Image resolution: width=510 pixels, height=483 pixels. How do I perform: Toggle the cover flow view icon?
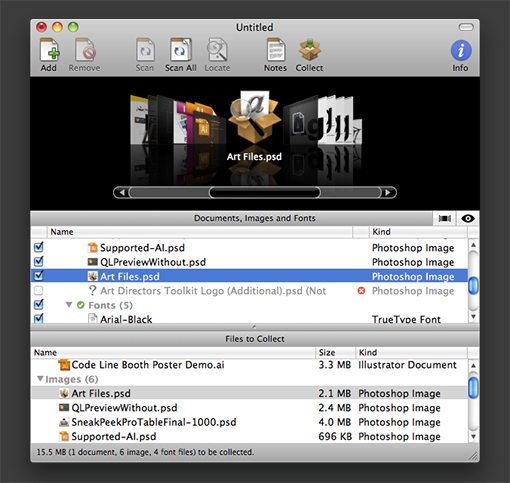coord(445,218)
